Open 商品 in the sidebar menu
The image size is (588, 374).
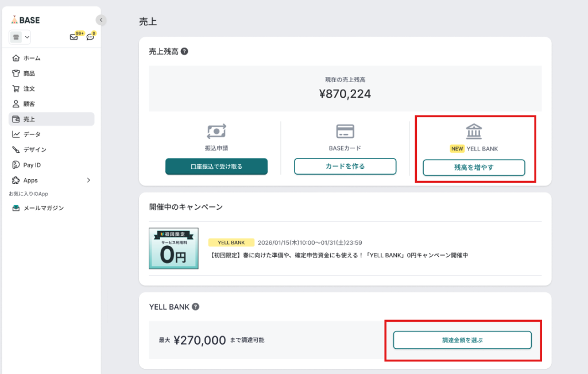pyautogui.click(x=29, y=74)
